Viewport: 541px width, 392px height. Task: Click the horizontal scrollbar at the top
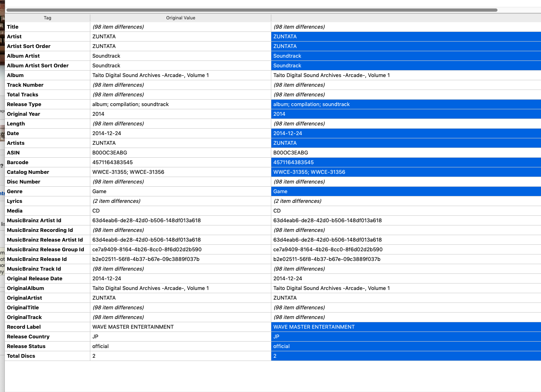(252, 10)
